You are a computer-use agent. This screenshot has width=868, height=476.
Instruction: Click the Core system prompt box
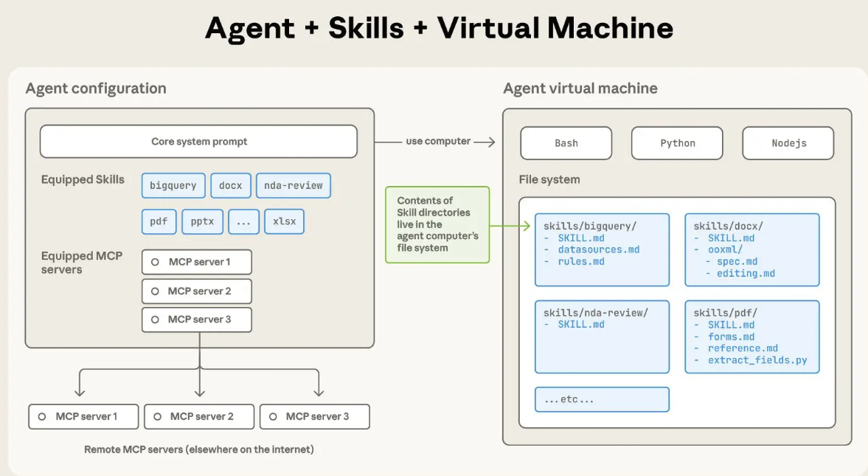click(198, 142)
